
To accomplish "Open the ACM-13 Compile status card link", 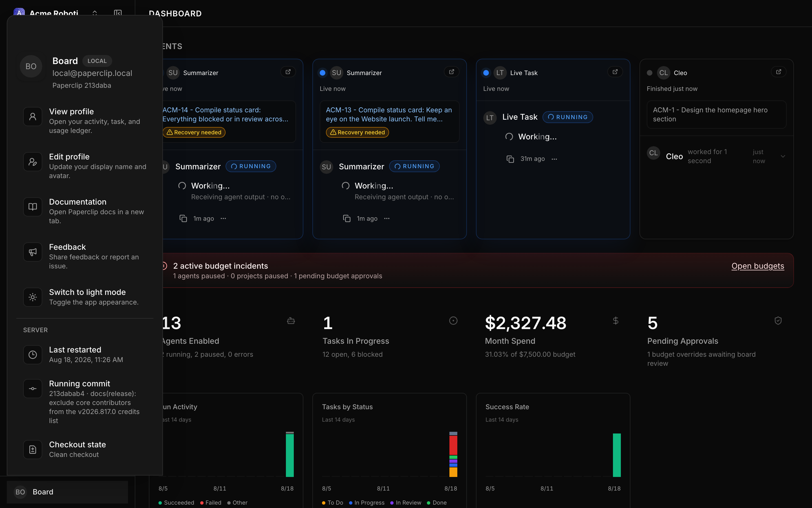I will point(389,115).
